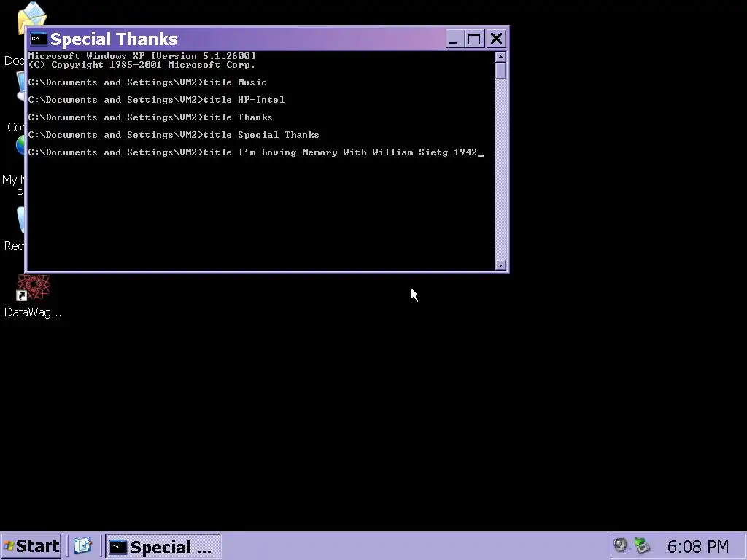Click the command prompt icon in title bar
Viewport: 747px width, 560px height.
(38, 39)
